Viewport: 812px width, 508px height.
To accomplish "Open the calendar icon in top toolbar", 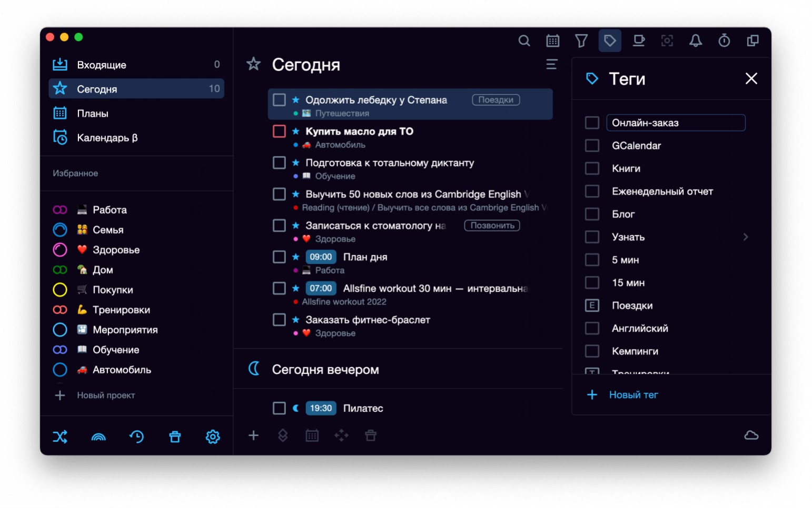I will (x=552, y=41).
